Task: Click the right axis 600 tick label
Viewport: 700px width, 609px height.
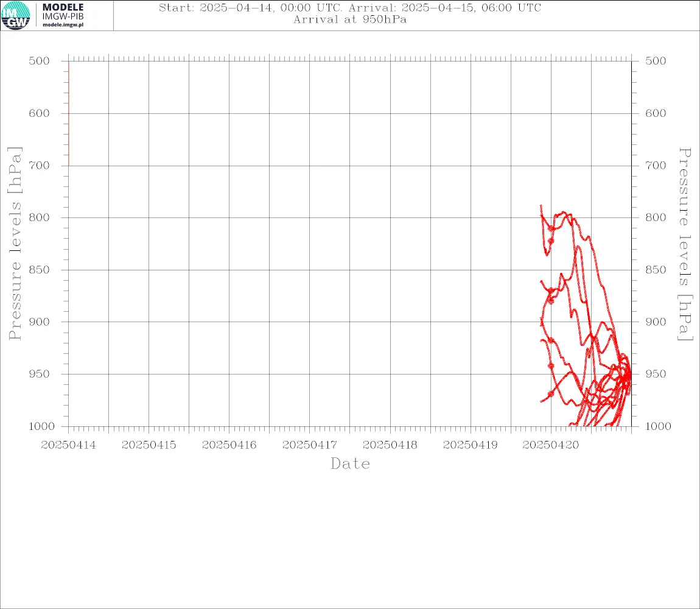Action: (656, 113)
